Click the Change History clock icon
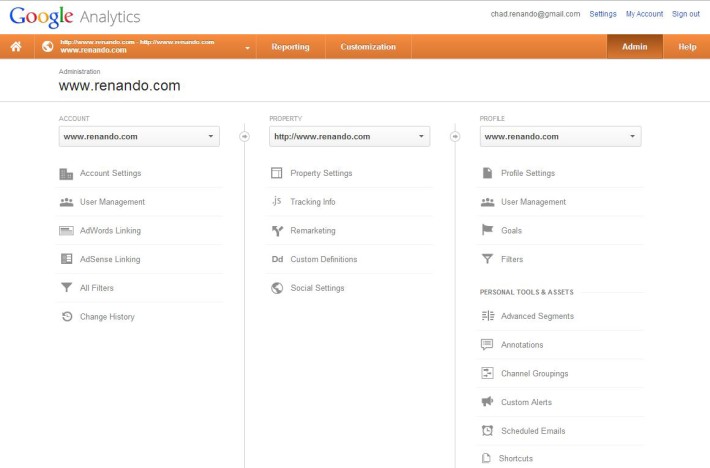 (67, 316)
